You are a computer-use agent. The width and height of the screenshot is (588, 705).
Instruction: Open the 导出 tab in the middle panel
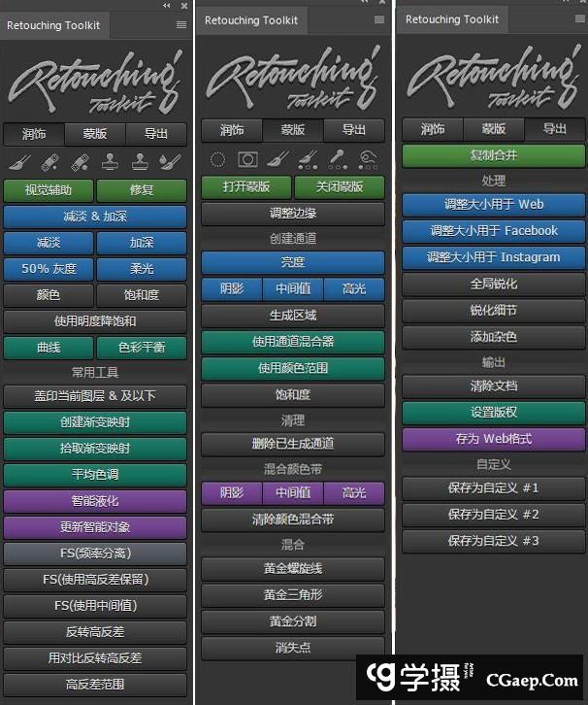(354, 130)
